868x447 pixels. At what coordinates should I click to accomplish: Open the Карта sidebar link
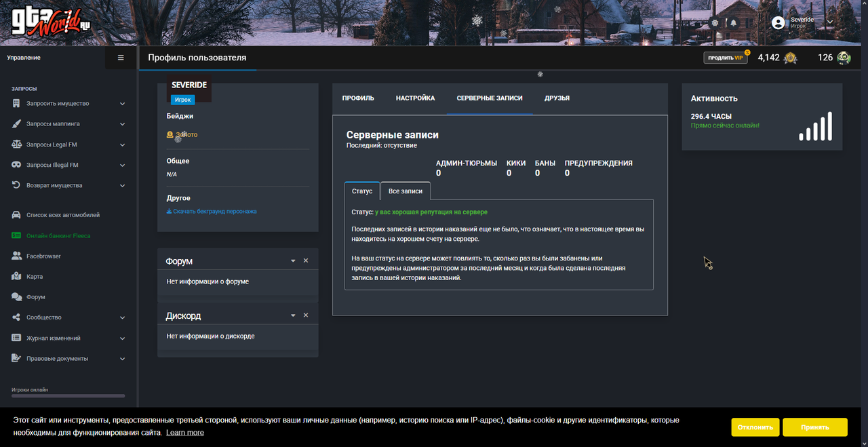point(35,276)
